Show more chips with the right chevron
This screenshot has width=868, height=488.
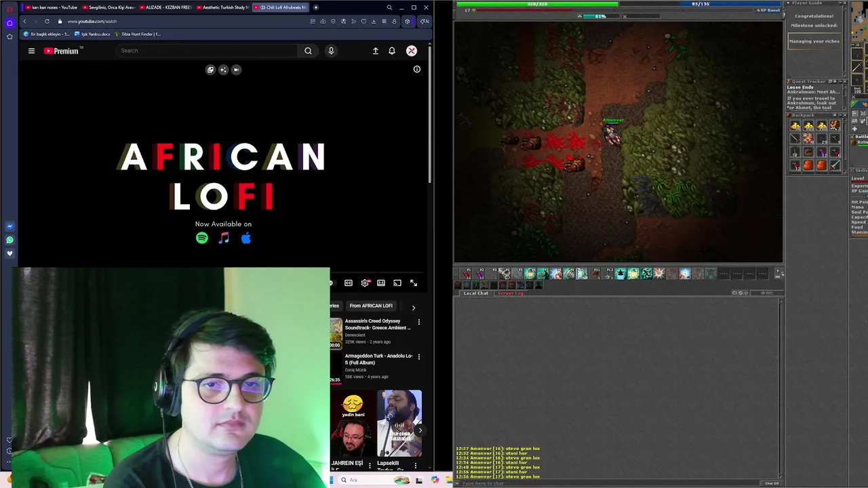point(414,308)
